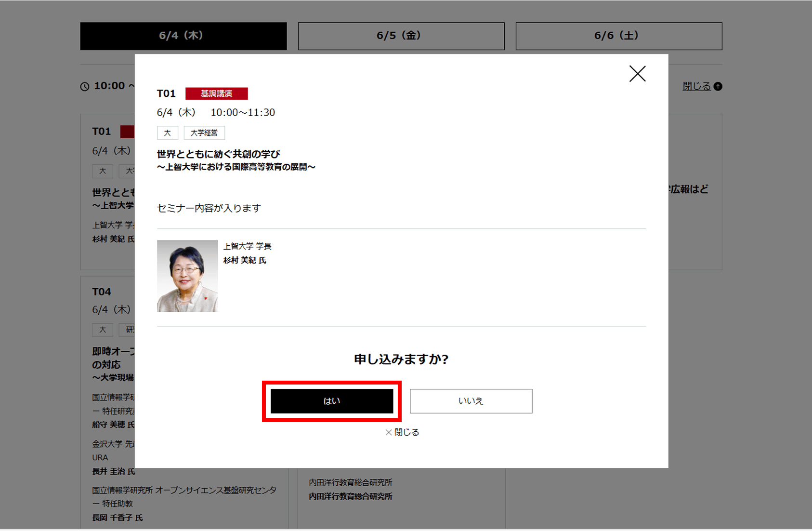Image resolution: width=812 pixels, height=531 pixels.
Task: Click the seminar title 世界とともに紡ぐ共創の学び in the dialog
Action: (218, 154)
